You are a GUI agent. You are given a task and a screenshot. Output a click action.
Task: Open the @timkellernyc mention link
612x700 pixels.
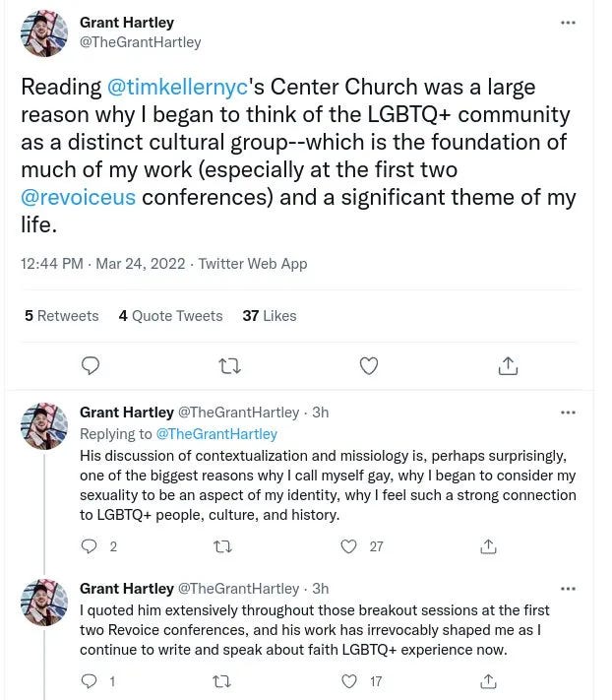(177, 87)
